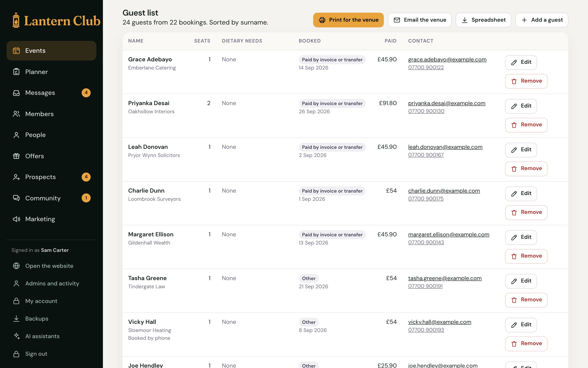Click the Marketing megaphone icon
This screenshot has height=368, width=588.
[x=16, y=219]
